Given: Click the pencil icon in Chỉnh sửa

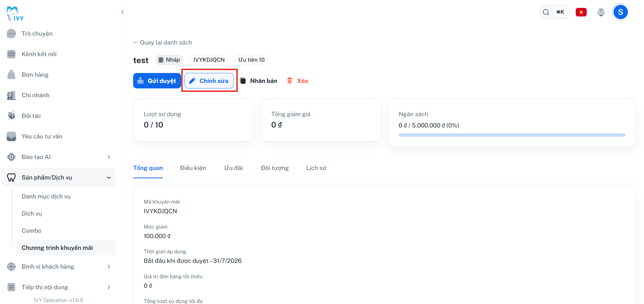Looking at the screenshot, I should pos(192,81).
